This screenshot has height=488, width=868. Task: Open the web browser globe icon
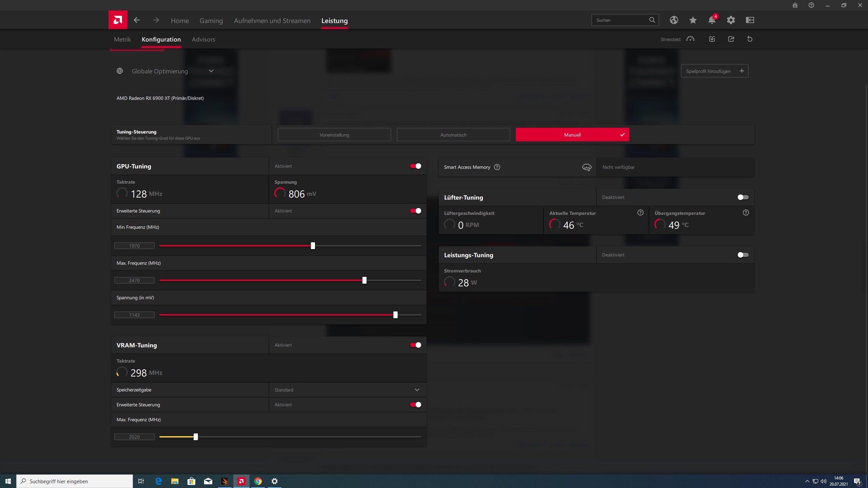tap(674, 20)
